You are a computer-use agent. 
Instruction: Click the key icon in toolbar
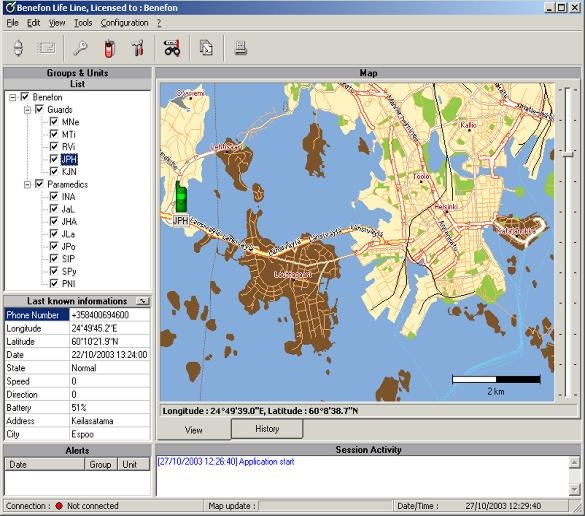click(80, 48)
